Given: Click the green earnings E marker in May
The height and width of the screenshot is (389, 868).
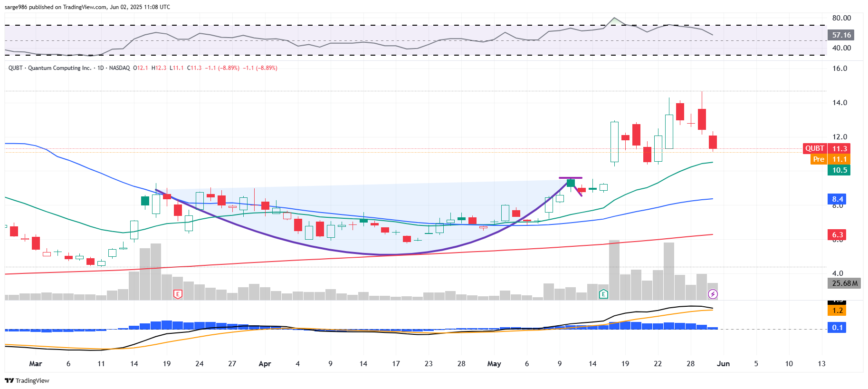Looking at the screenshot, I should (x=603, y=294).
